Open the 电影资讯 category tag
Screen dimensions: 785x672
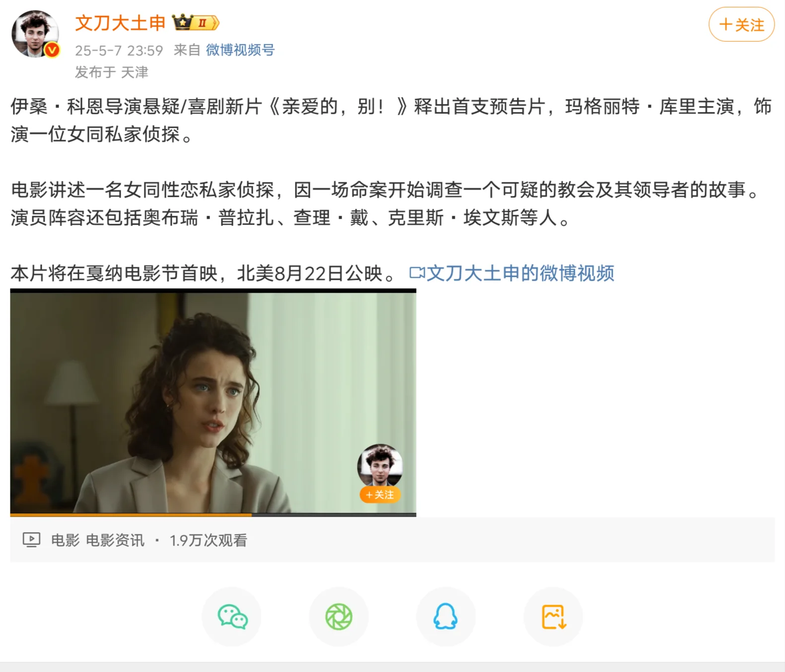click(x=115, y=540)
